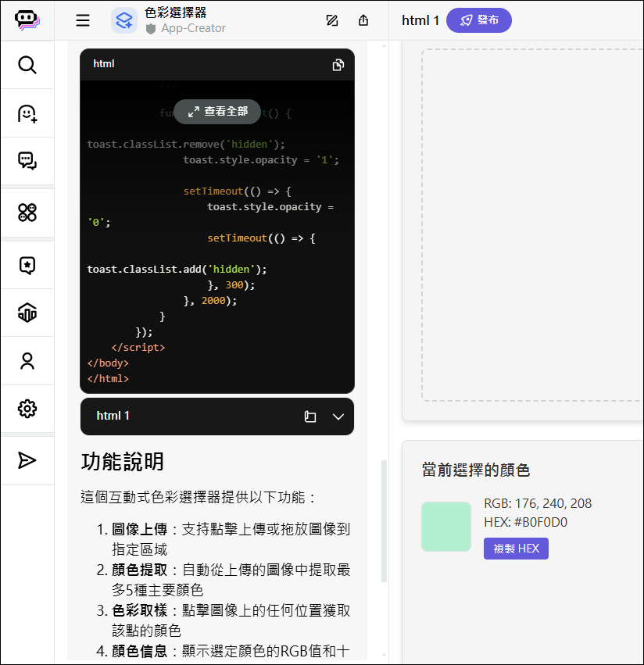The height and width of the screenshot is (665, 644).
Task: Click the image upload drop zone
Action: tap(532, 225)
